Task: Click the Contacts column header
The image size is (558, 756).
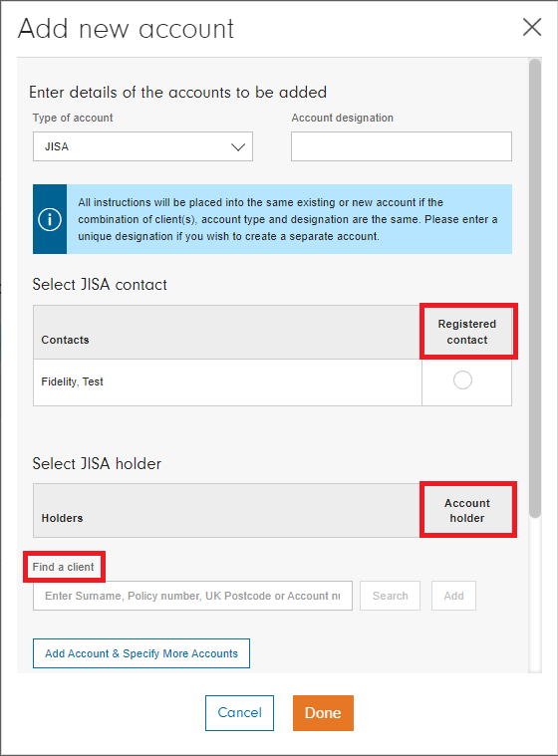Action: [x=65, y=340]
